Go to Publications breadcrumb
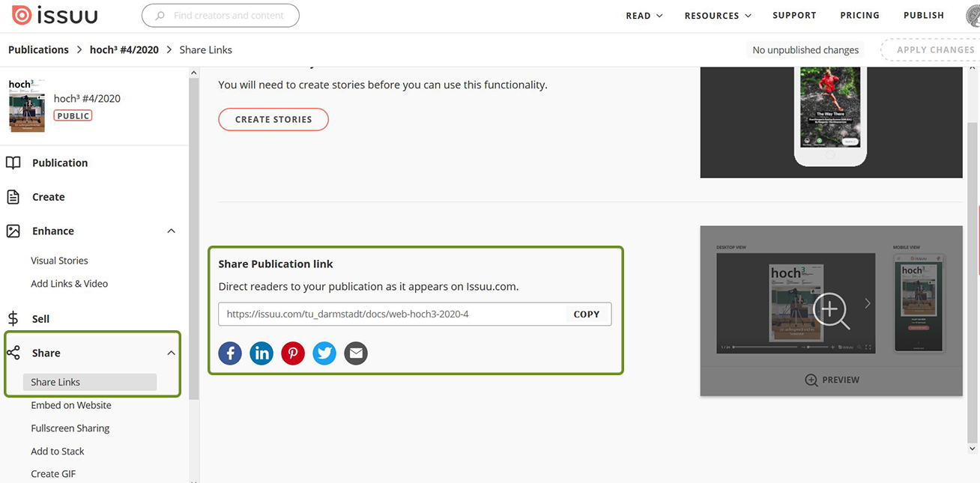This screenshot has width=980, height=483. [38, 49]
